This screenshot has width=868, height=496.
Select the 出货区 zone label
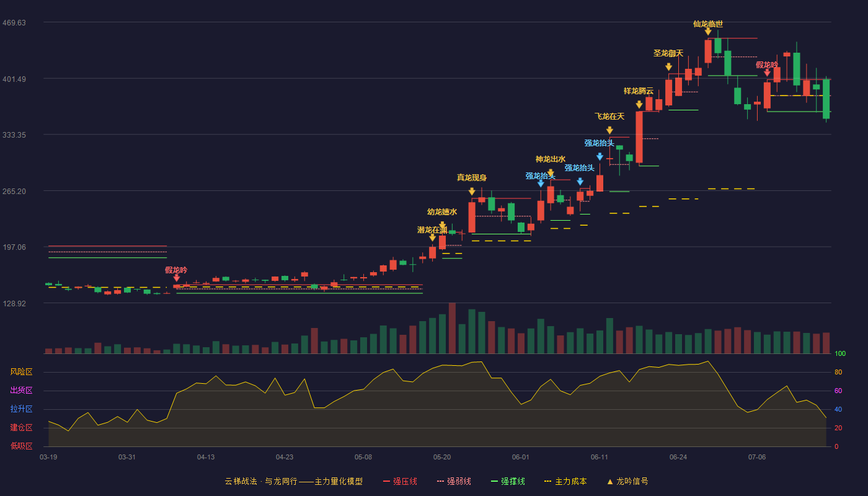click(22, 391)
